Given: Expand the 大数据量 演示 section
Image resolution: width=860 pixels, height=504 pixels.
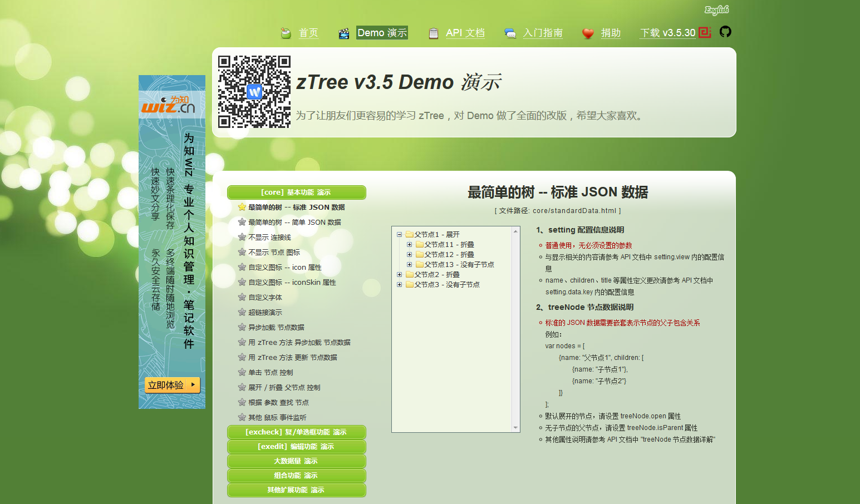Looking at the screenshot, I should (x=297, y=461).
